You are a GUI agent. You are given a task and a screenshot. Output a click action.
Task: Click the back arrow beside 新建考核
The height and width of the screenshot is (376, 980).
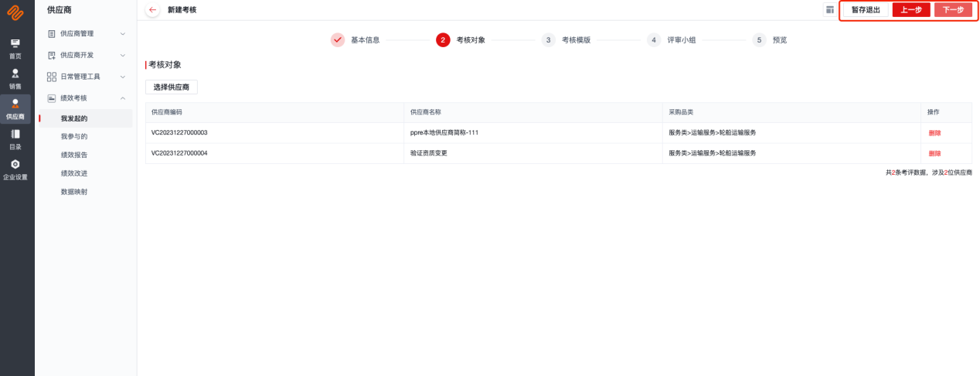click(152, 10)
